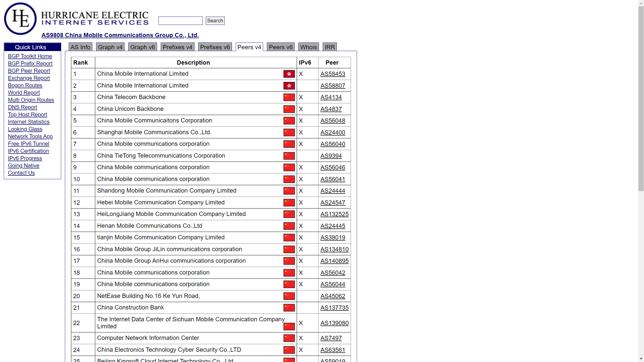Open the BGP Toolkit Home link
The height and width of the screenshot is (362, 644).
coord(30,56)
